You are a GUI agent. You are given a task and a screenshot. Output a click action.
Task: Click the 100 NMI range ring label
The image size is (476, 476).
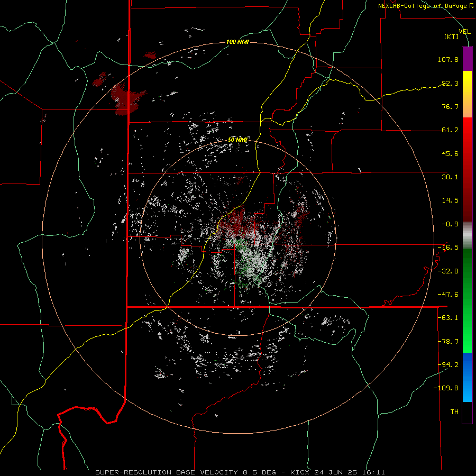point(237,42)
